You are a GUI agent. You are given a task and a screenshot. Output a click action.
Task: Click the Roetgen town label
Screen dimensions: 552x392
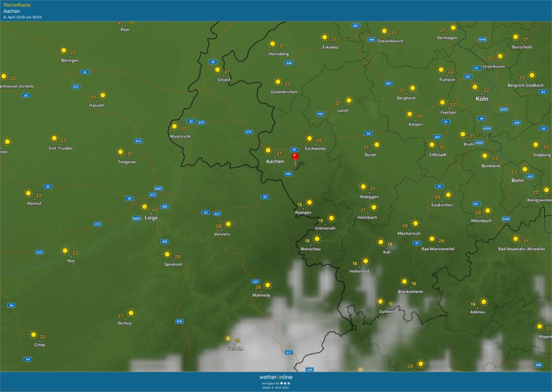click(303, 213)
